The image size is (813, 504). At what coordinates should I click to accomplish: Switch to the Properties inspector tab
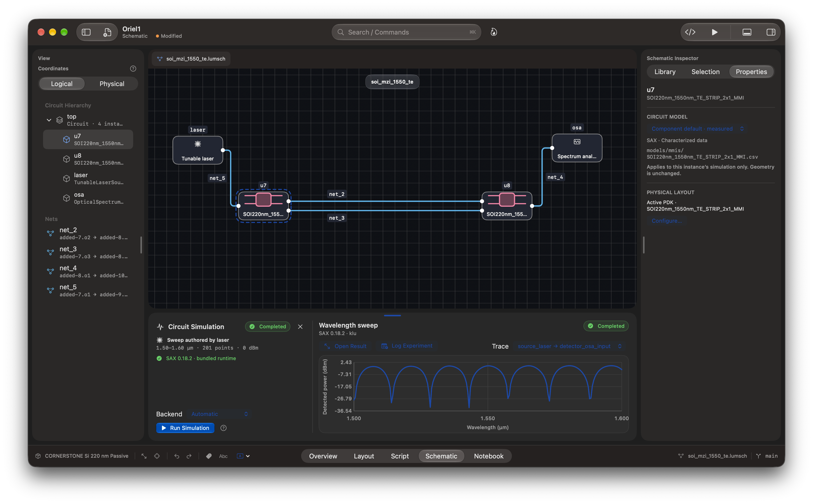click(x=751, y=72)
